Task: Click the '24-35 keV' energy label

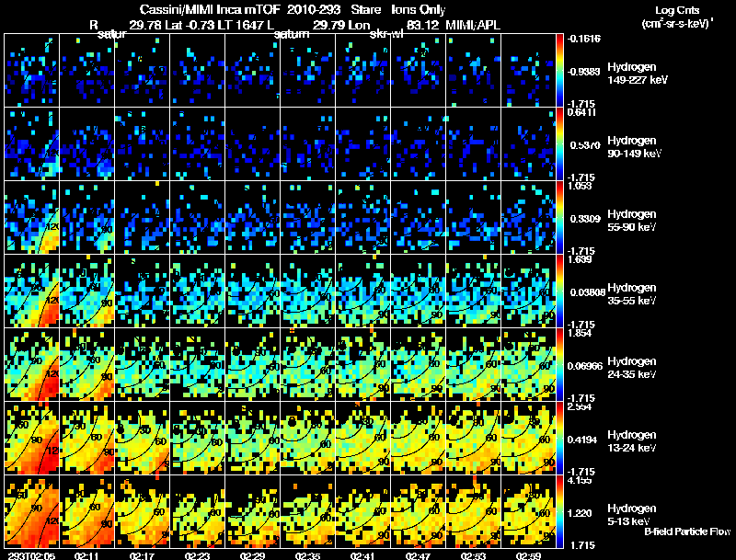Action: pos(631,375)
